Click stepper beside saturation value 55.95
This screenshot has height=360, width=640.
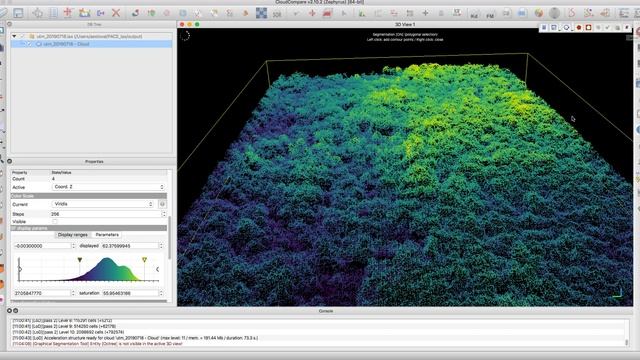click(161, 293)
